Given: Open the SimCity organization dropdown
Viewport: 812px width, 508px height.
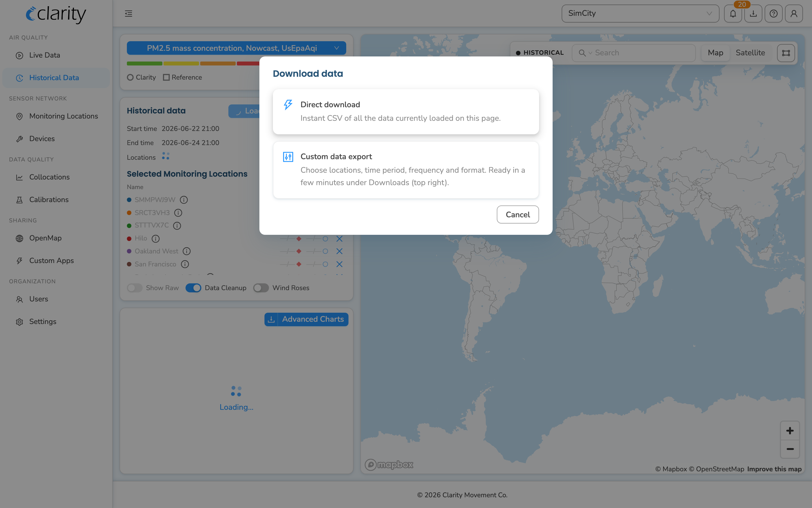Looking at the screenshot, I should tap(640, 14).
